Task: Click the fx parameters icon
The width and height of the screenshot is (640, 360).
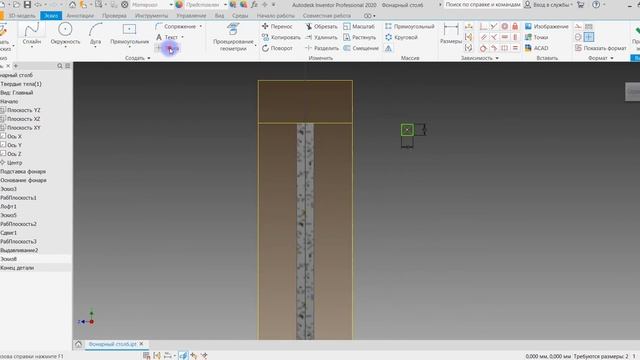Action: click(x=254, y=5)
